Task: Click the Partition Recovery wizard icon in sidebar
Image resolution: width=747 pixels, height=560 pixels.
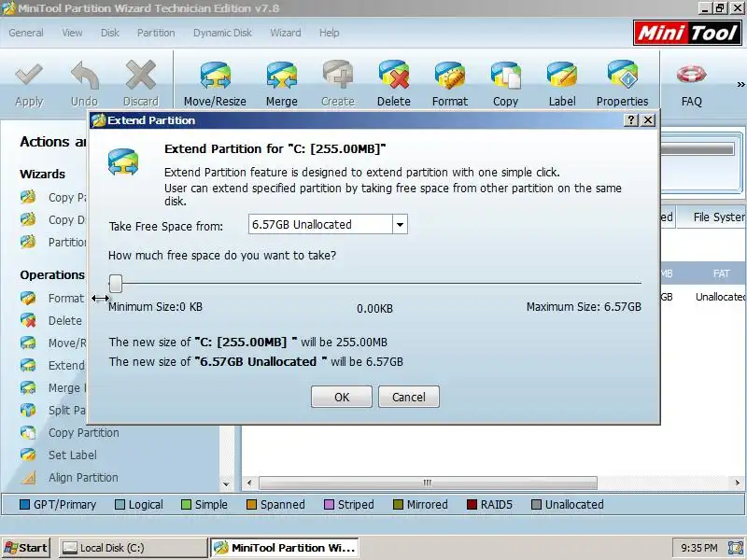Action: 28,242
